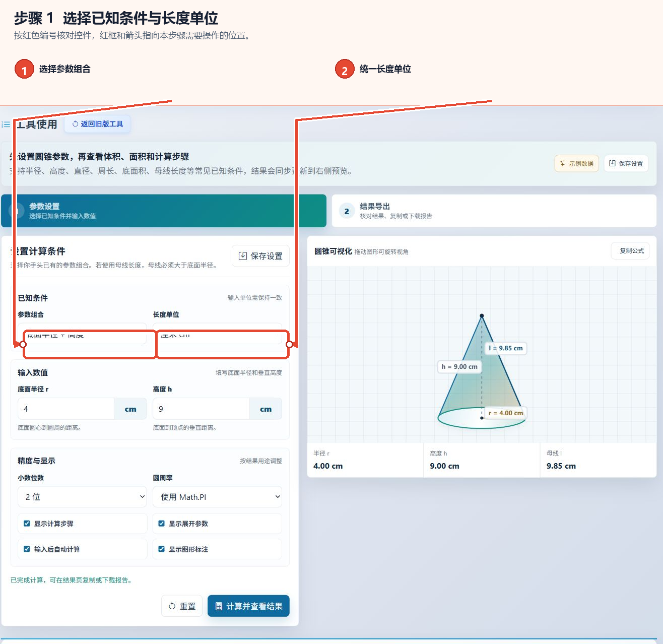
Task: Click into the 底面半径 r input field
Action: 66,409
